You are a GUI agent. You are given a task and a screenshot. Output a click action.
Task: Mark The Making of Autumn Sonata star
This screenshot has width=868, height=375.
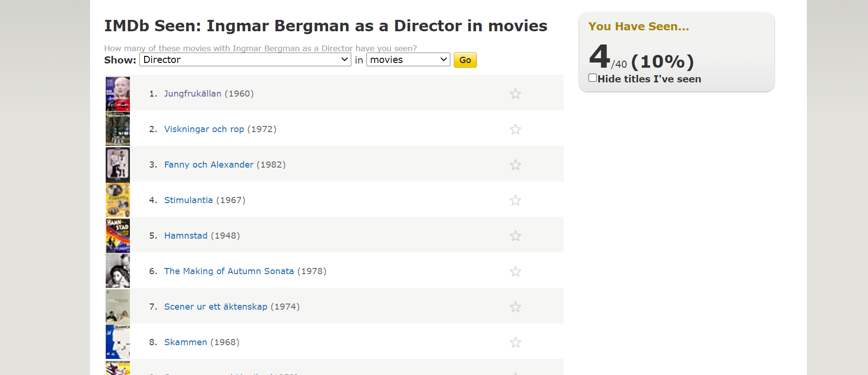click(515, 271)
